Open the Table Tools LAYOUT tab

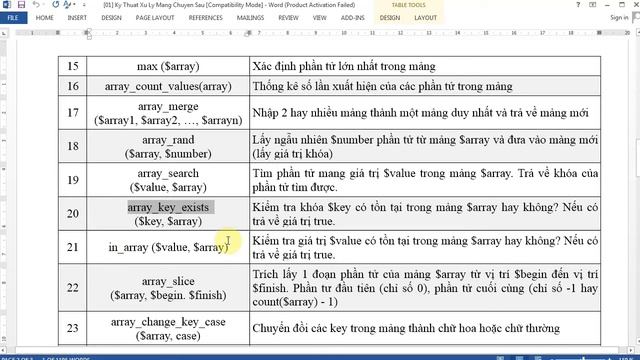click(x=426, y=18)
